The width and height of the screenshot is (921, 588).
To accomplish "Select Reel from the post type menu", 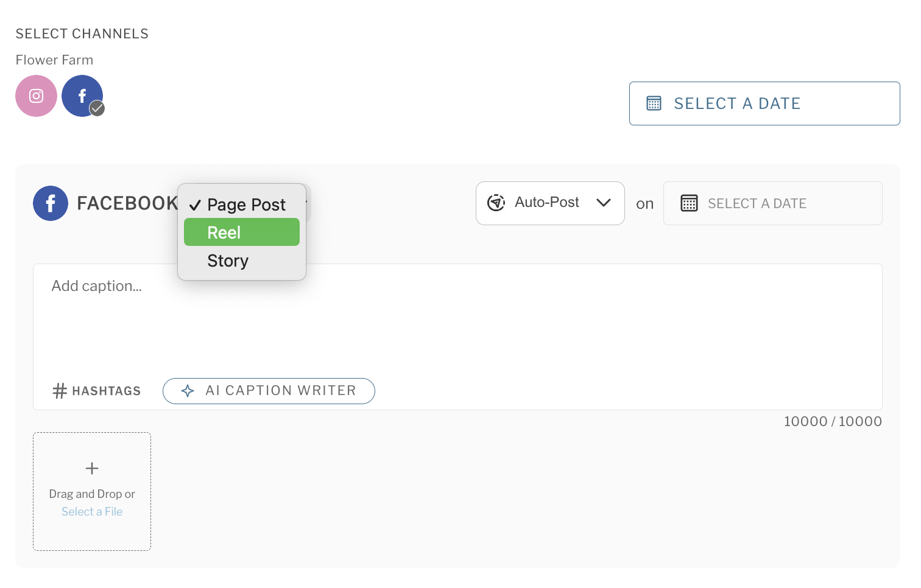I will 241,232.
